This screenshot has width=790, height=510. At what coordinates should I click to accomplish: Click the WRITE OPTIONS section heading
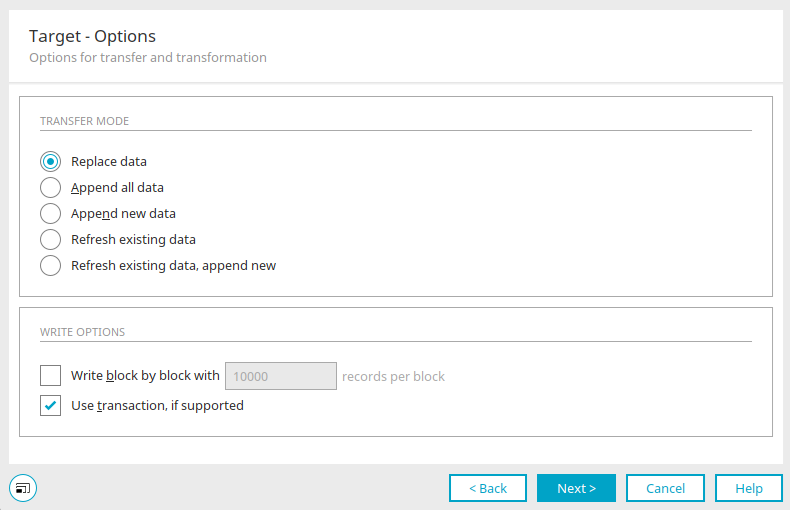tap(83, 332)
